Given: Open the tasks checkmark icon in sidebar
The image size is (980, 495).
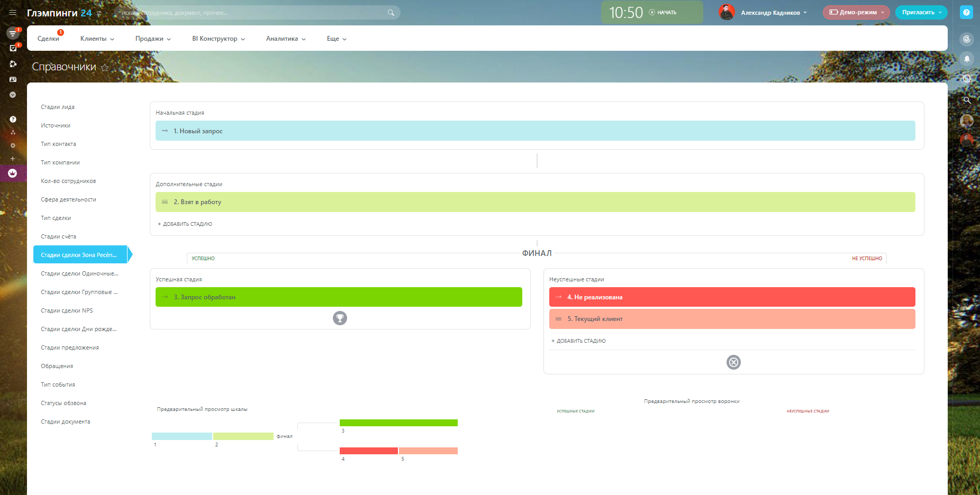Looking at the screenshot, I should click(13, 48).
